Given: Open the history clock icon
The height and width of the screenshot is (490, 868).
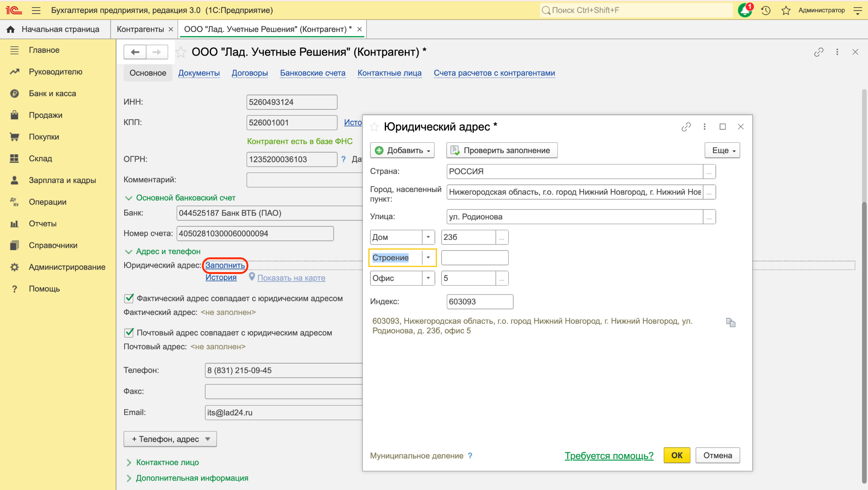Looking at the screenshot, I should click(765, 11).
